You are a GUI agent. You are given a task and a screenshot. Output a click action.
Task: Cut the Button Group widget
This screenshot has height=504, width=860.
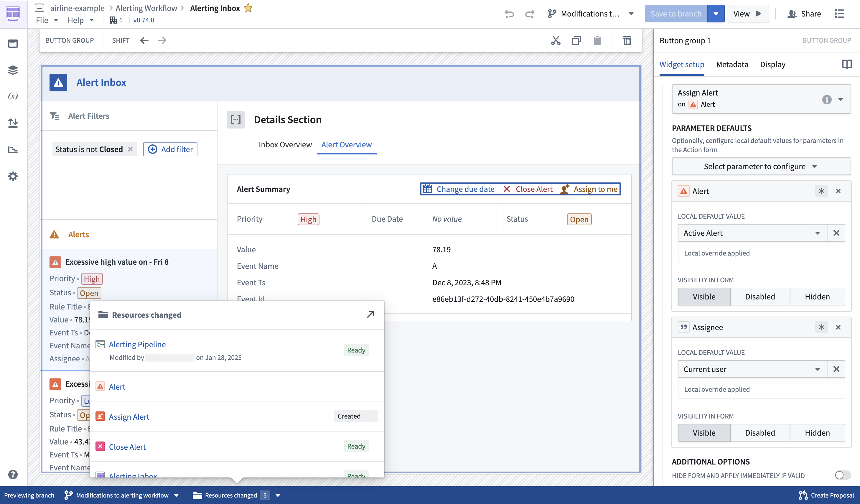tap(555, 40)
